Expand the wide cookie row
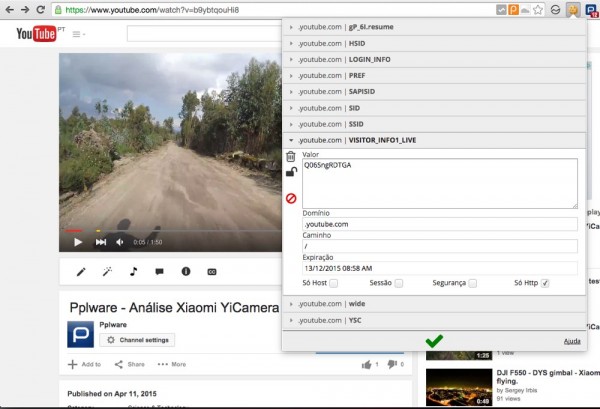This screenshot has height=409, width=600. [434, 304]
